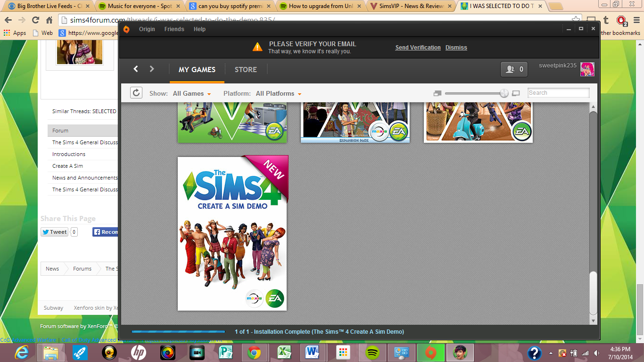Go forward with Origin's right arrow
Image resolution: width=644 pixels, height=362 pixels.
[x=152, y=69]
